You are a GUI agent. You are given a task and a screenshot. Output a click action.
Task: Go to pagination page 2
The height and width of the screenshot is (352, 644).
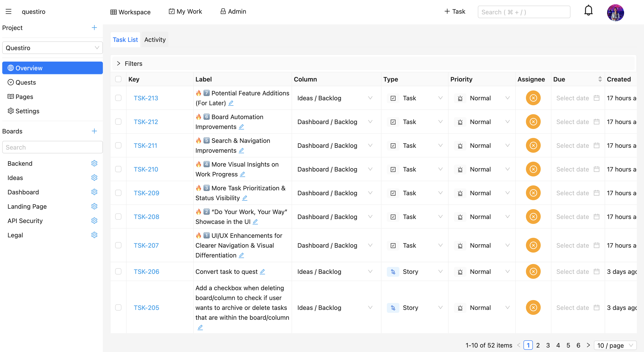(x=538, y=345)
